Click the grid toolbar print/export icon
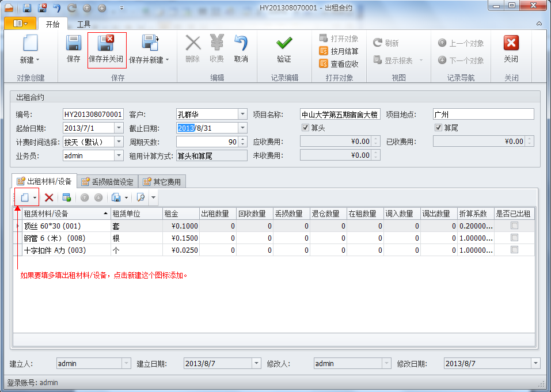 click(x=116, y=197)
